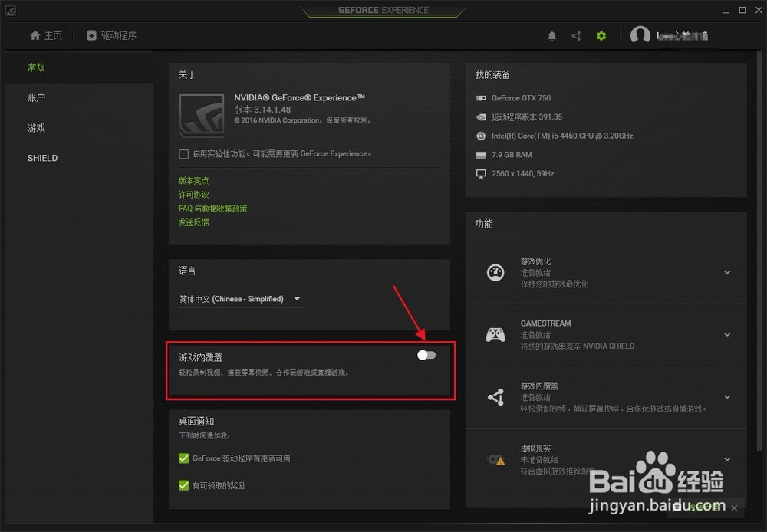Enable the 启用实验性功能 checkbox

pos(184,154)
